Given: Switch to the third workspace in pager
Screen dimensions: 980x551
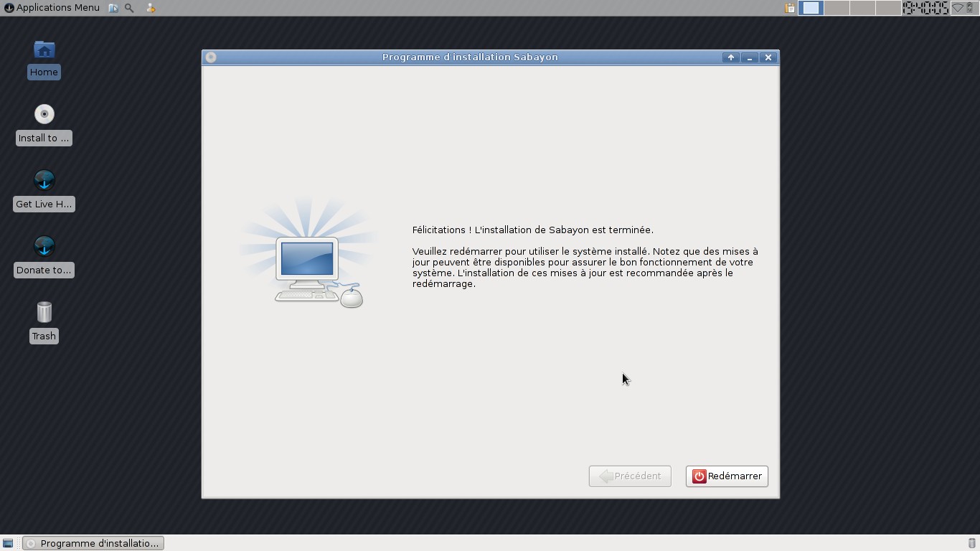Looking at the screenshot, I should pos(862,8).
